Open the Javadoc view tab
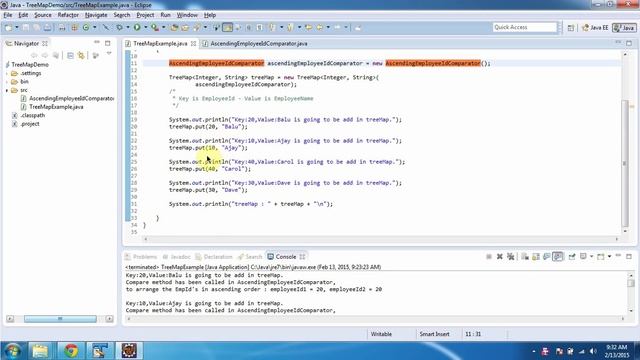The height and width of the screenshot is (360, 640). tap(176, 257)
